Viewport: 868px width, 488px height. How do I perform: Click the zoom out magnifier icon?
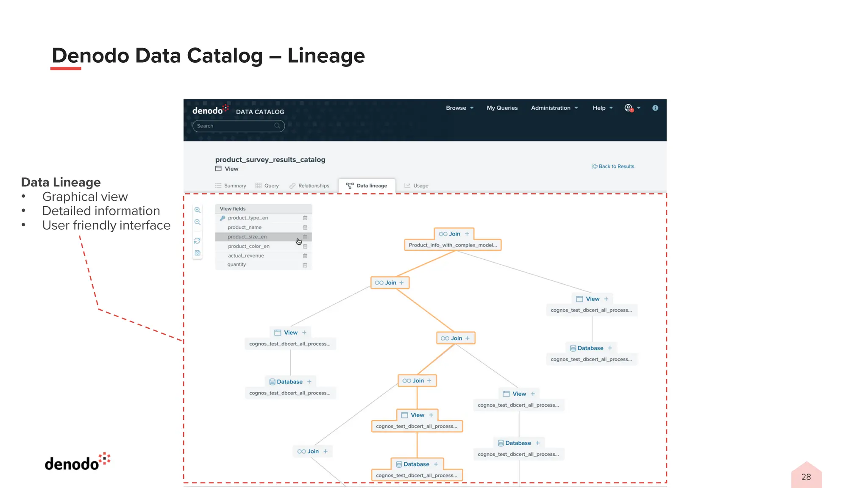[x=198, y=222]
